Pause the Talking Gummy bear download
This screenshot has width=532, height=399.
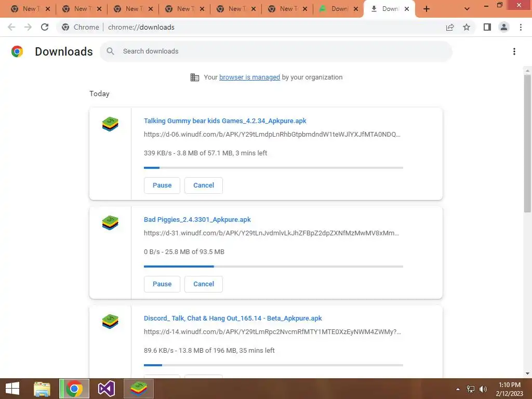pyautogui.click(x=162, y=185)
